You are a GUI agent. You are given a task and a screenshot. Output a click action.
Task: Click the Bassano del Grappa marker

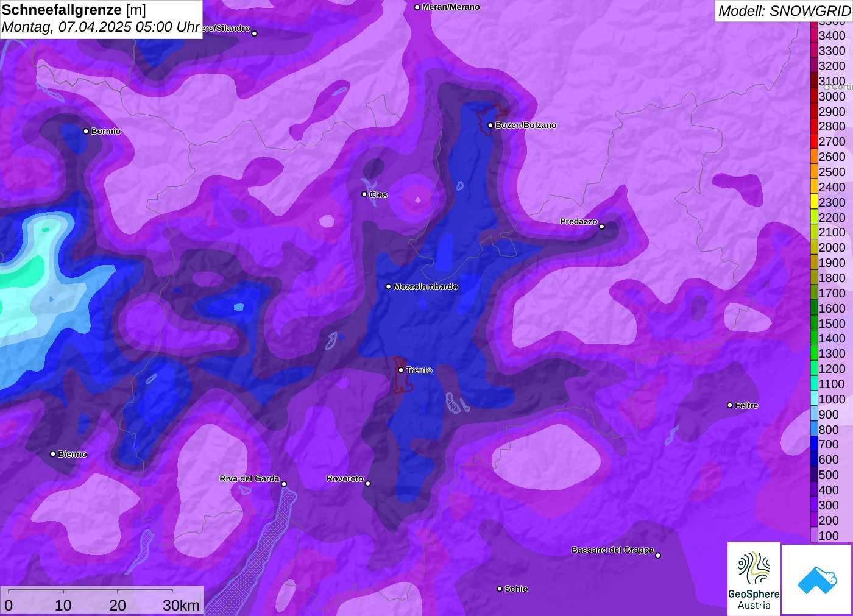coord(658,555)
